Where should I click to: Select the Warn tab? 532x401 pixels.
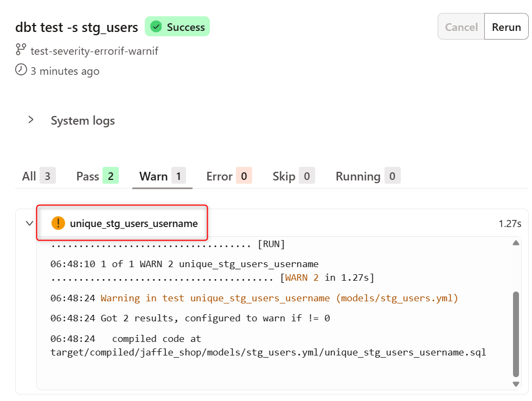click(x=163, y=176)
